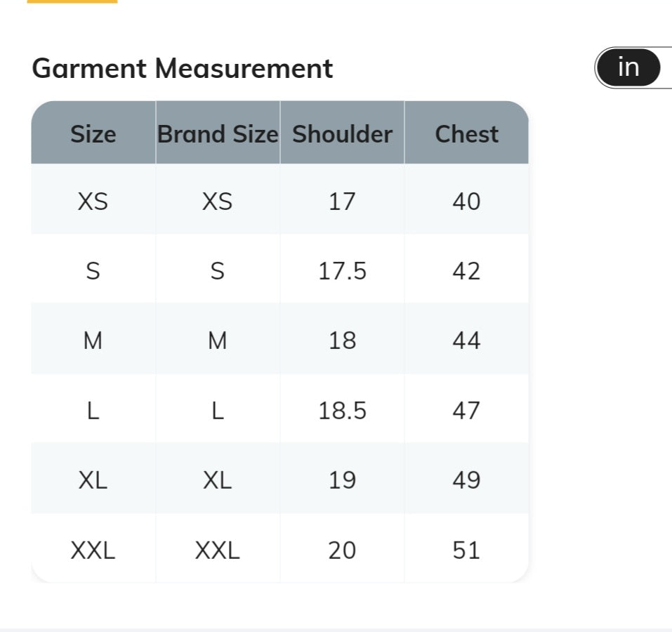This screenshot has width=672, height=632.
Task: Click the Garment Measurement heading
Action: point(182,68)
